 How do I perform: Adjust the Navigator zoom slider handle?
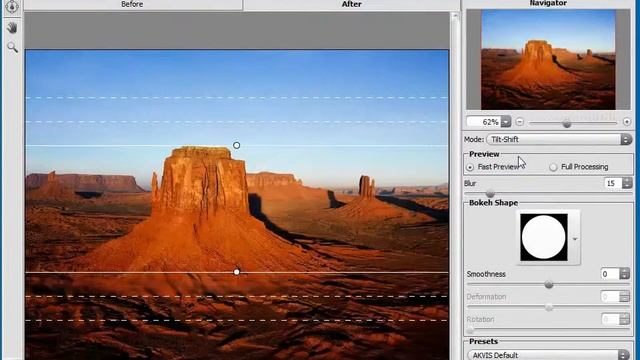567,123
